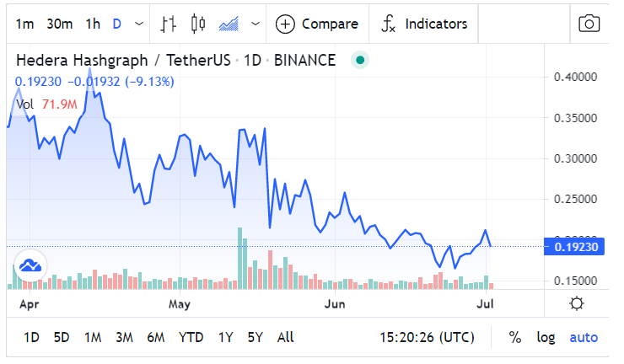Select the 1m interval
Screen dimensions: 624x364
pyautogui.click(x=24, y=24)
